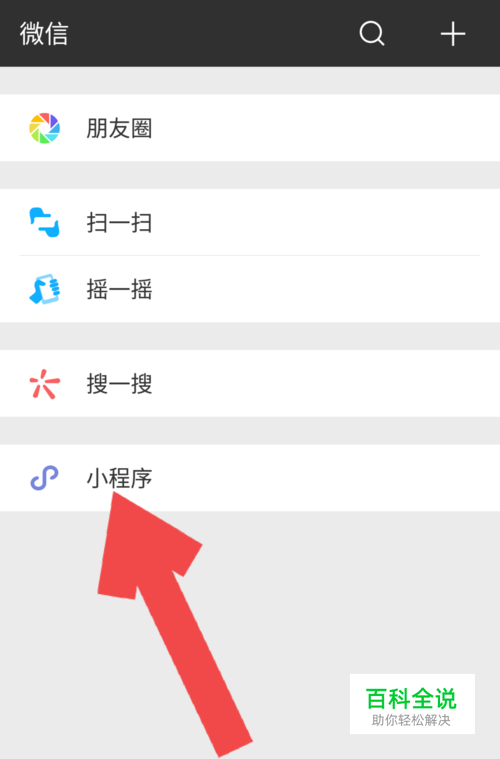The height and width of the screenshot is (759, 500).
Task: Open the plus add menu
Action: click(x=453, y=34)
